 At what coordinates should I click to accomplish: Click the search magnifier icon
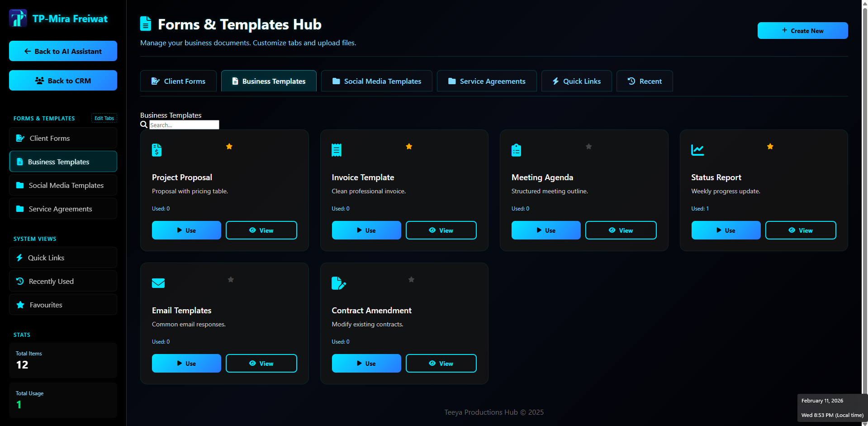(143, 124)
